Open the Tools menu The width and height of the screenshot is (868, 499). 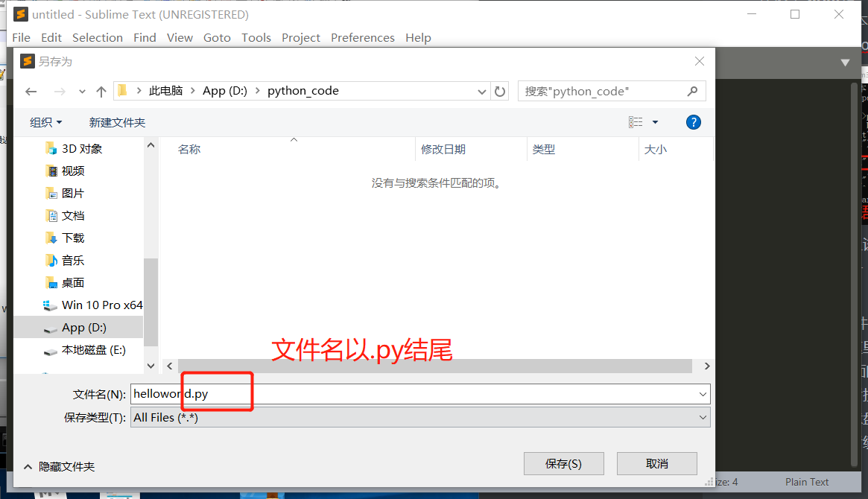(x=256, y=38)
